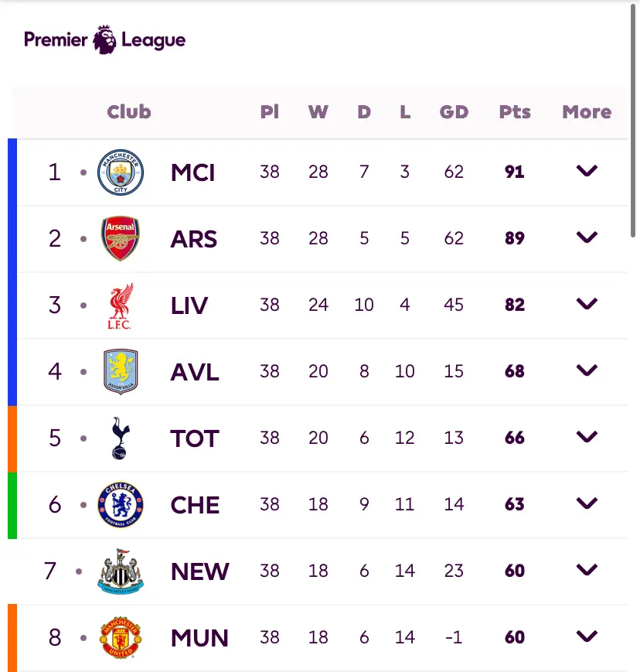Expand the ARS row chevron
Screen dimensions: 640x672
(x=587, y=237)
